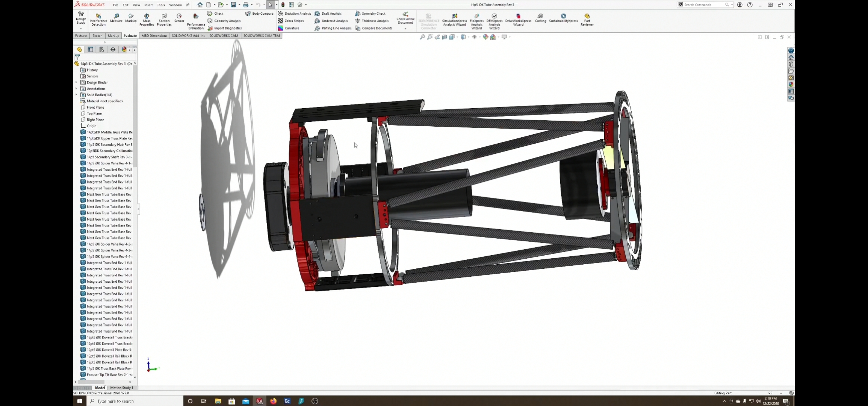
Task: Launch Body Compare
Action: pos(259,14)
